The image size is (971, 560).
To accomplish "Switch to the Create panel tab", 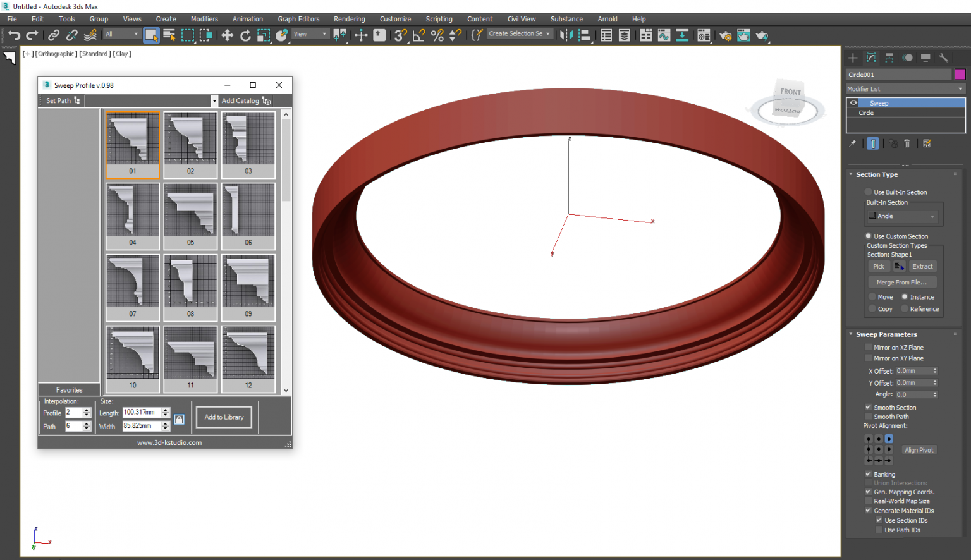I will coord(853,58).
